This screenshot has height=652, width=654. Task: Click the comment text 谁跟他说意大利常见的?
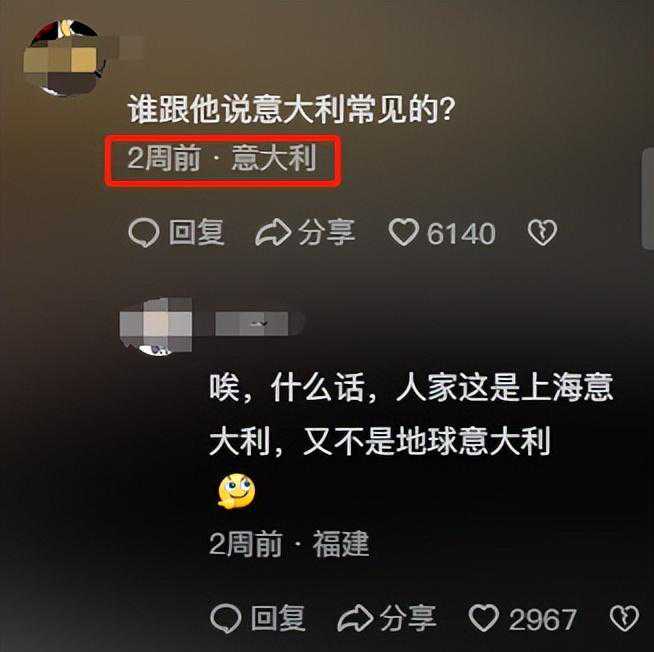click(292, 109)
